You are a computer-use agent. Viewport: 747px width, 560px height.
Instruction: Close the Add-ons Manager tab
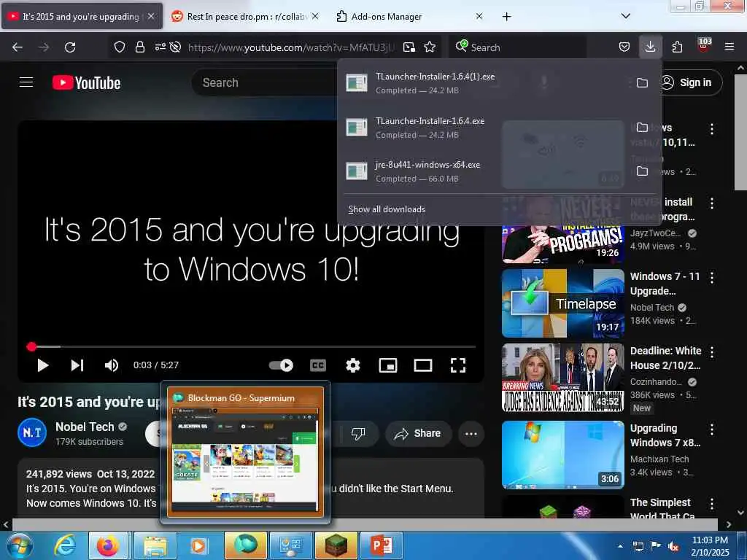tap(479, 17)
